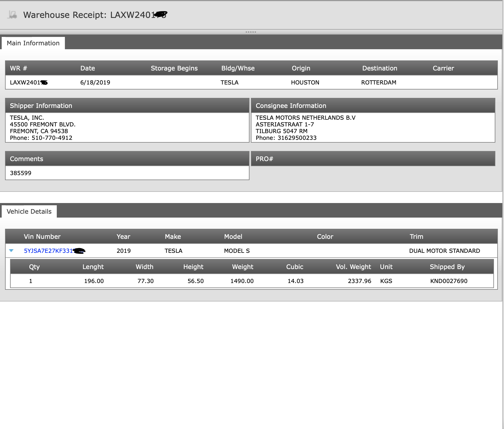Click the PRO# section header
Image resolution: width=504 pixels, height=429 pixels.
(x=373, y=159)
